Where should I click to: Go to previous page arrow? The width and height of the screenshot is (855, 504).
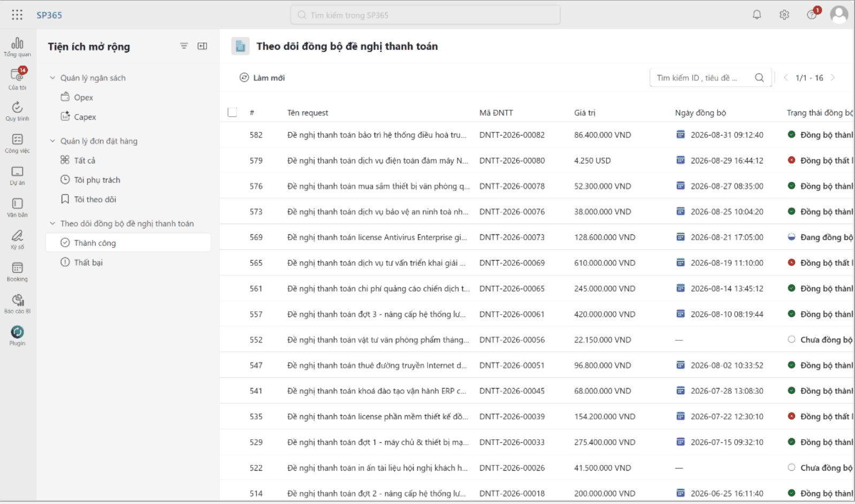(785, 78)
